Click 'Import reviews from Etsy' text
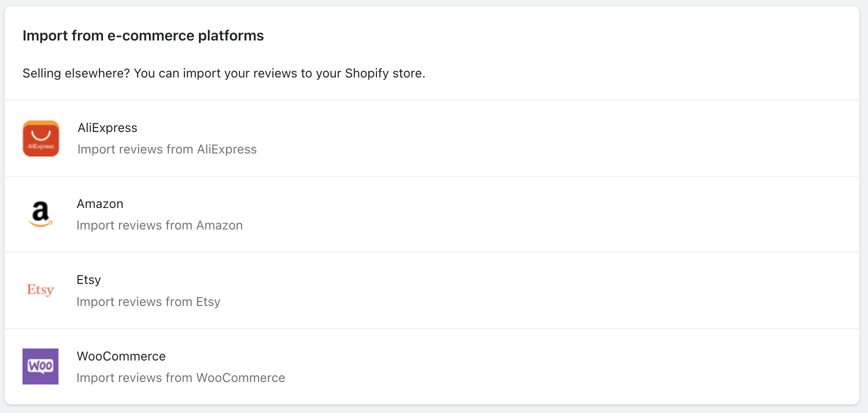The height and width of the screenshot is (413, 868). tap(148, 302)
